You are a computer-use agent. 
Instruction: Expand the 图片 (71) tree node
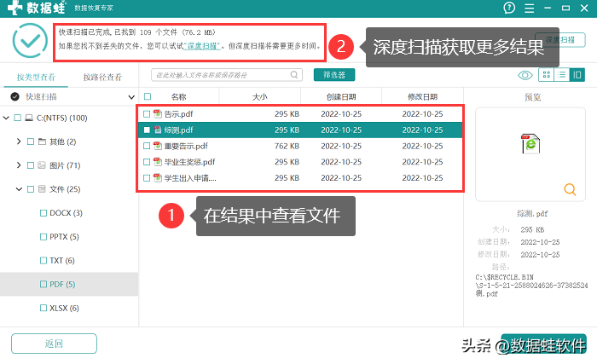[x=19, y=165]
